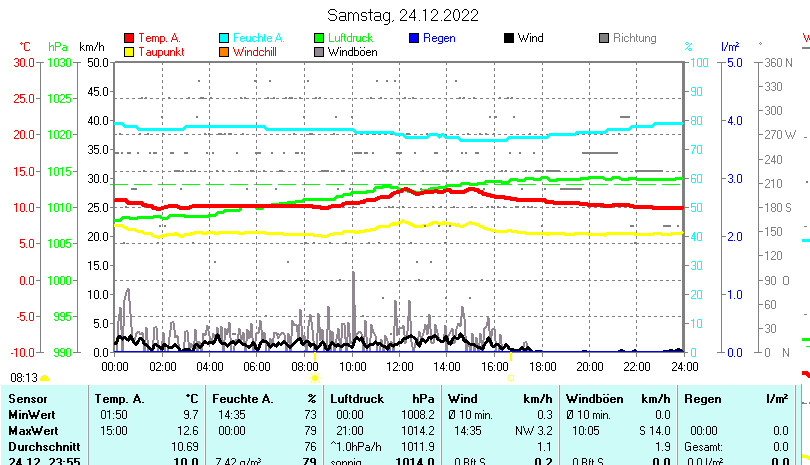Screen dimensions: 810x465
Task: Click the hPa axis unit label
Action: [x=58, y=47]
